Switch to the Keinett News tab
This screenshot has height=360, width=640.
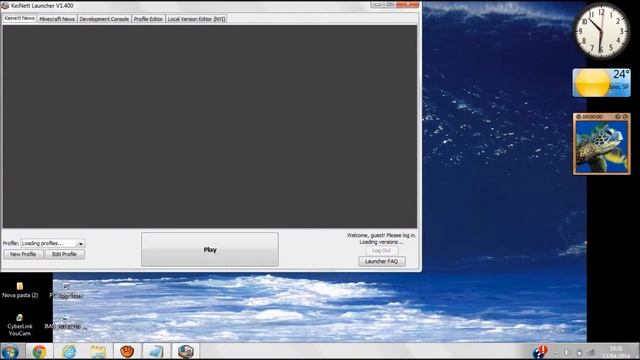[20, 18]
